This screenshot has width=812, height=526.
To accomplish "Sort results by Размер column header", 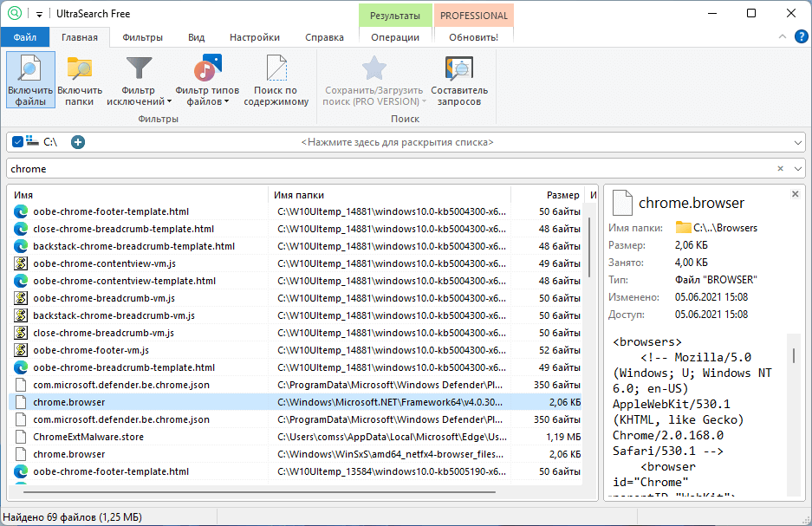I will [548, 195].
